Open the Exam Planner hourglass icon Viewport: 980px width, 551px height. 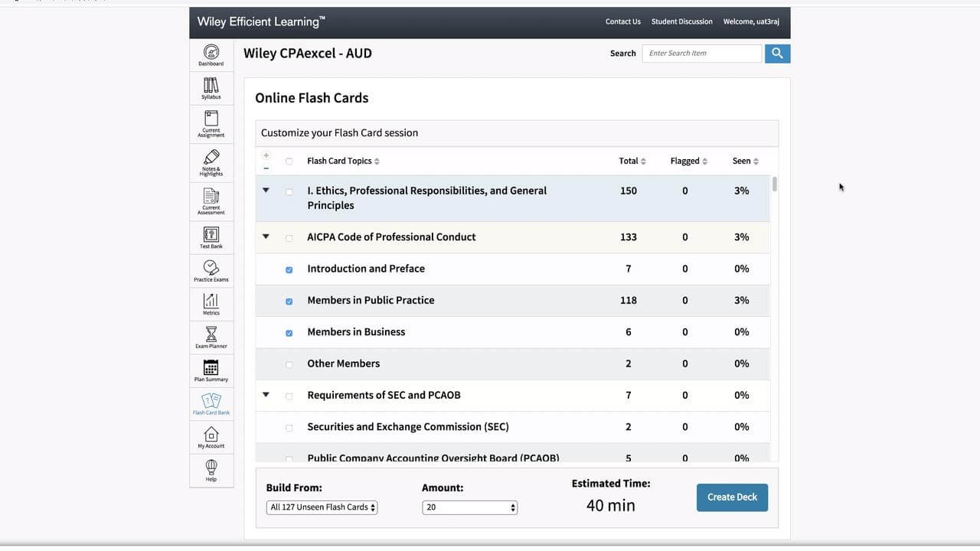[x=211, y=337]
